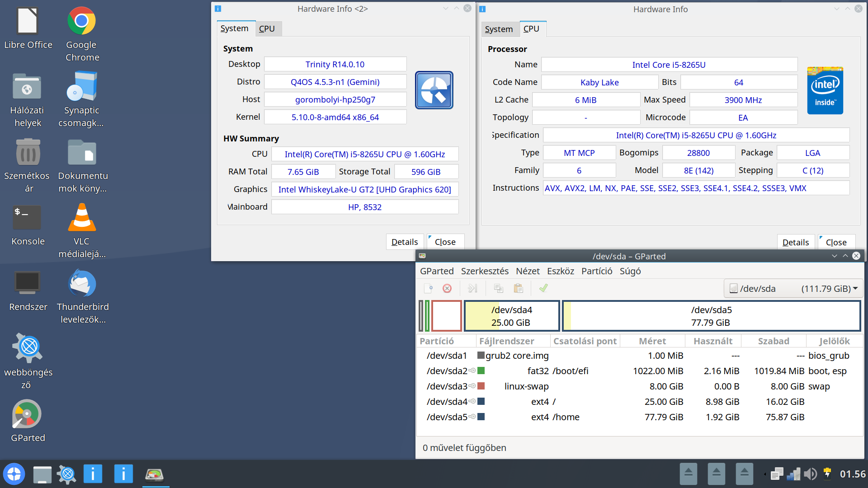Click the New partition icon in GParted toolbar

point(428,288)
